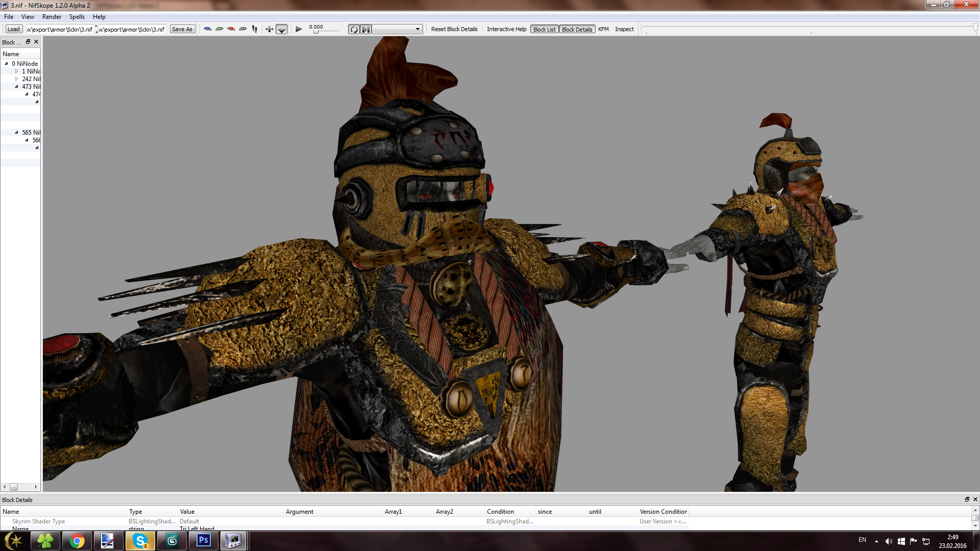Image resolution: width=980 pixels, height=551 pixels.
Task: Collapse the 565 tree item
Action: (16, 133)
